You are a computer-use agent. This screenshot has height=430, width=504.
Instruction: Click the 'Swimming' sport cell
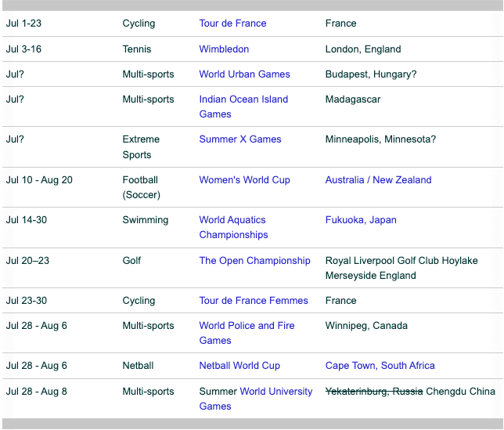[146, 219]
